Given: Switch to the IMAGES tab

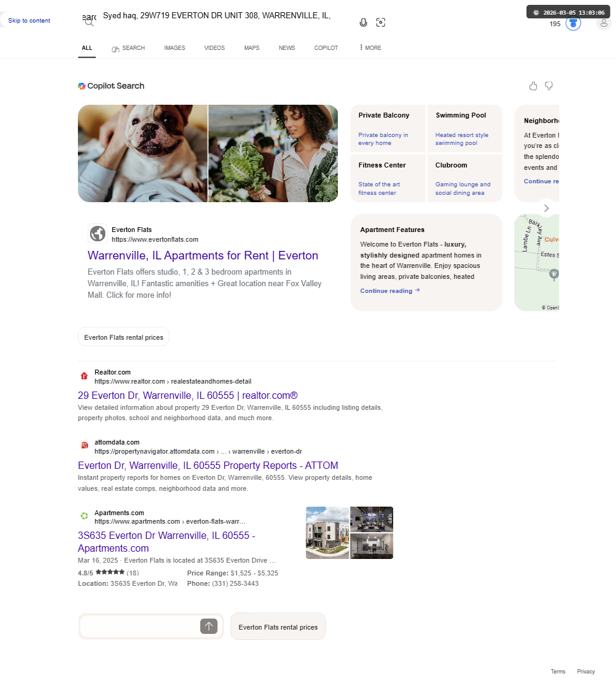Looking at the screenshot, I should pyautogui.click(x=175, y=48).
